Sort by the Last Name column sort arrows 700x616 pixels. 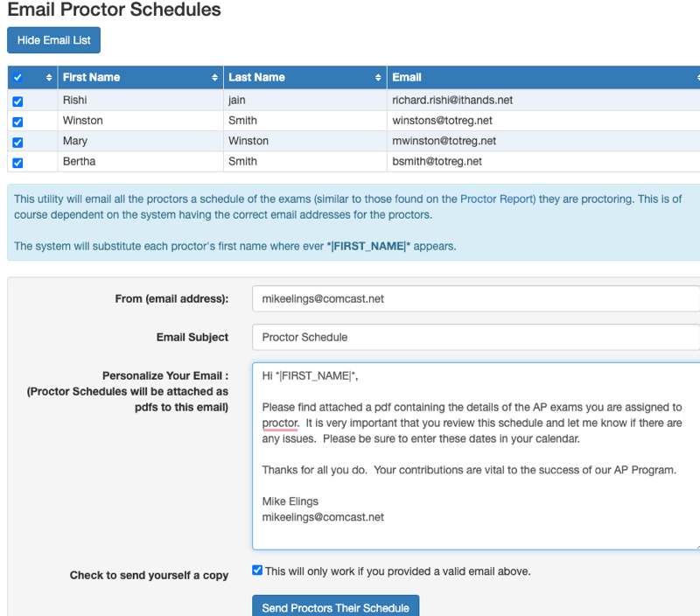(x=378, y=78)
